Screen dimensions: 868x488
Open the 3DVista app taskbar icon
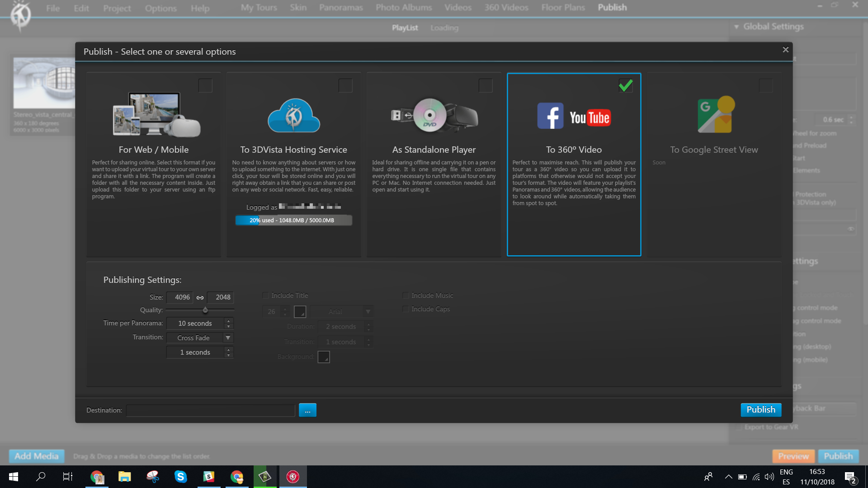click(x=293, y=477)
